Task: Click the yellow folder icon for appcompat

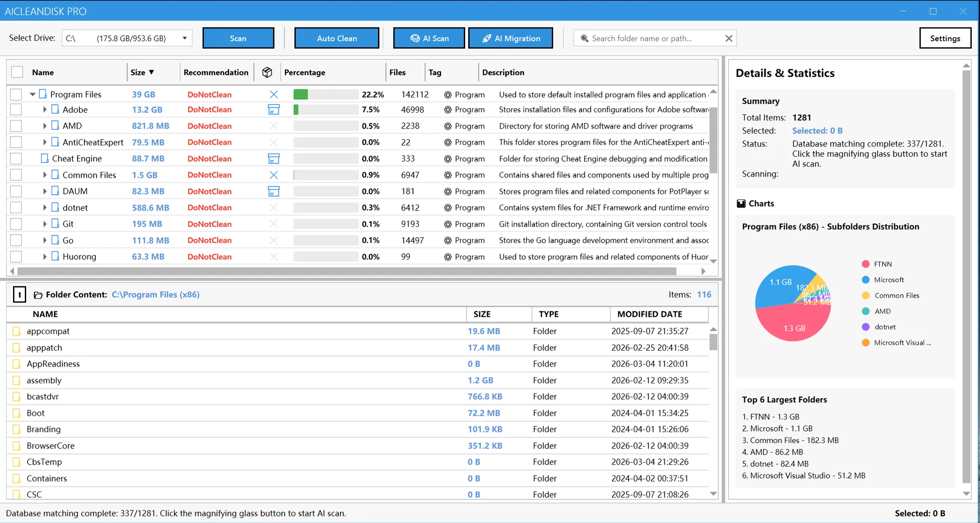Action: 17,331
